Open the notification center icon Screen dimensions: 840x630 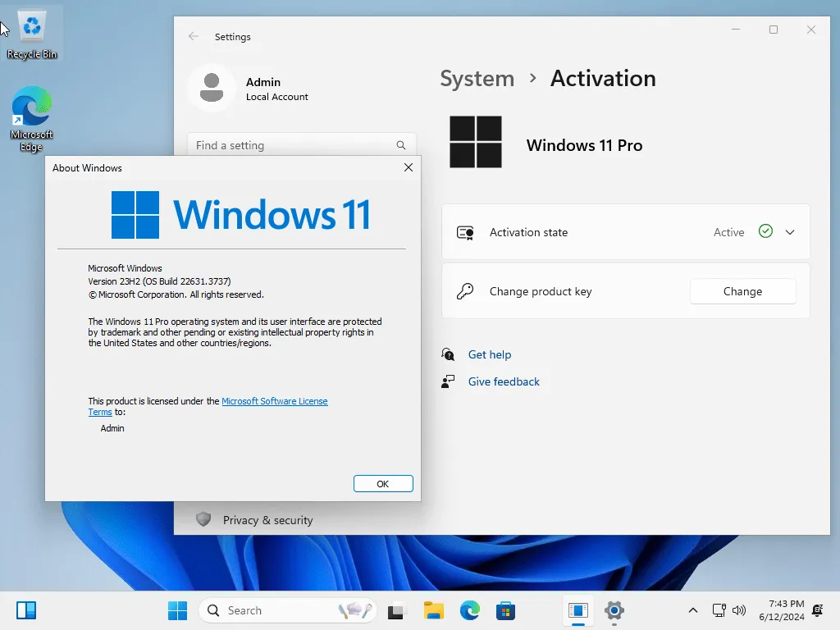818,610
